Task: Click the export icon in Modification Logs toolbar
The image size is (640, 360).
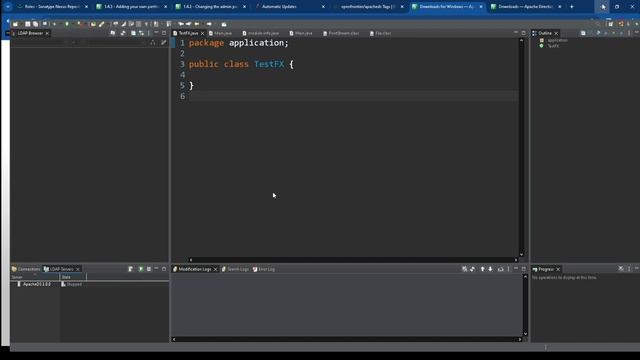Action: click(500, 269)
